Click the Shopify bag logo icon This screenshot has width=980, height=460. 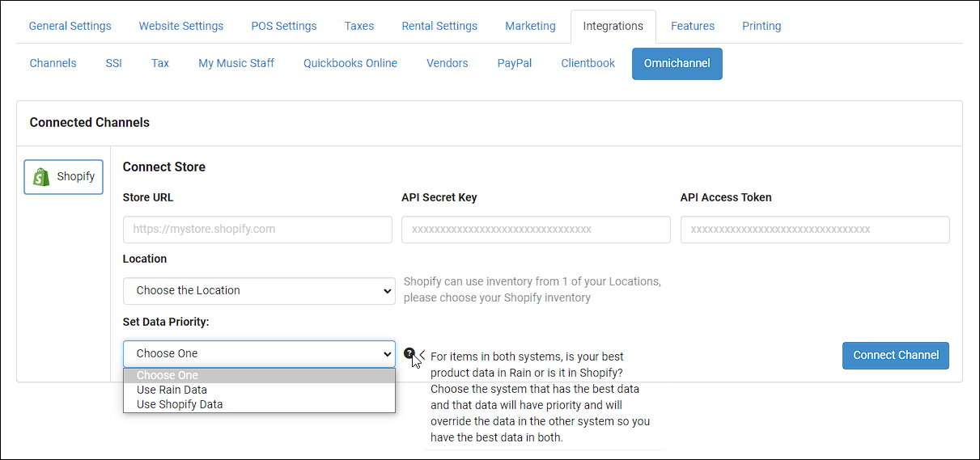[41, 177]
